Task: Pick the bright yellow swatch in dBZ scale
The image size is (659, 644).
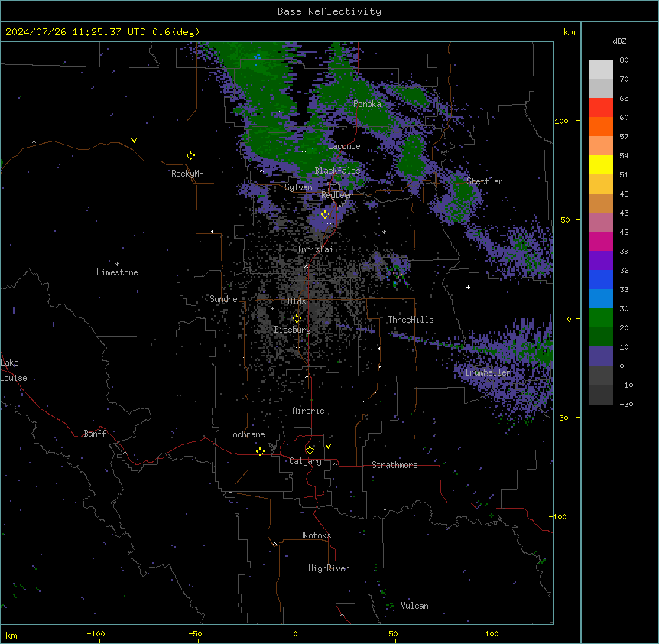Action: click(601, 164)
